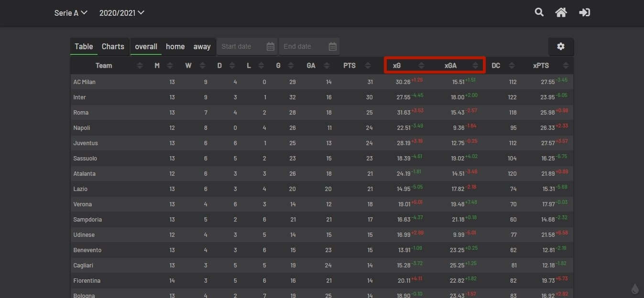Select the overall matches filter
The height and width of the screenshot is (298, 644).
pos(146,46)
